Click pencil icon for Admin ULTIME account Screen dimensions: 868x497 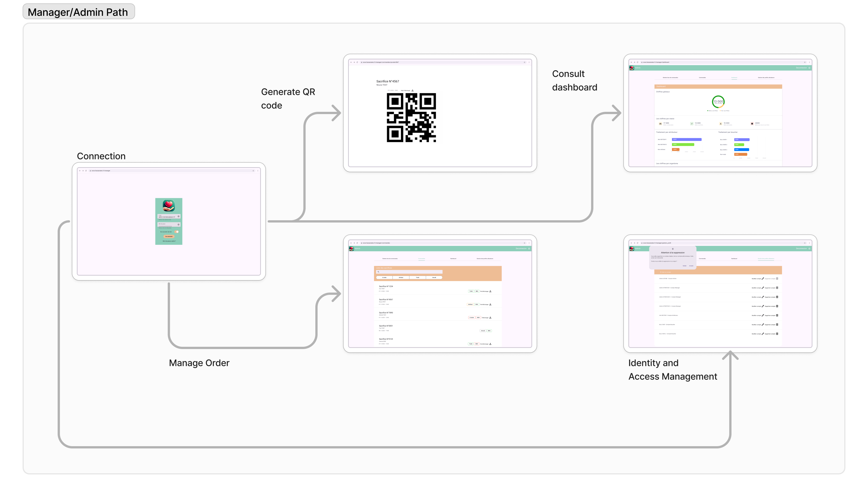pyautogui.click(x=763, y=278)
